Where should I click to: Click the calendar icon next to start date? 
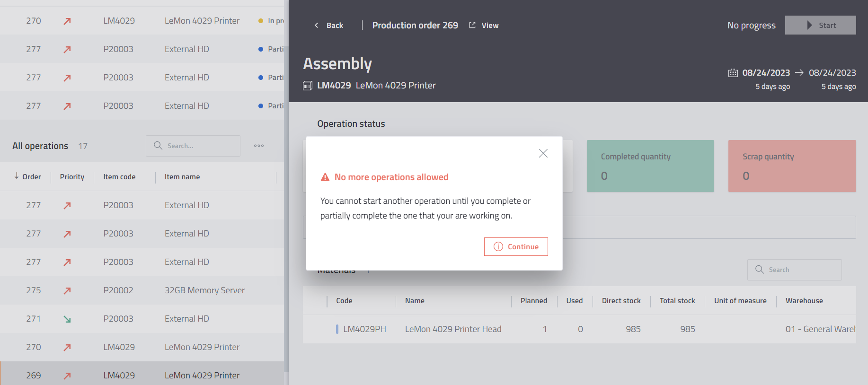point(733,73)
